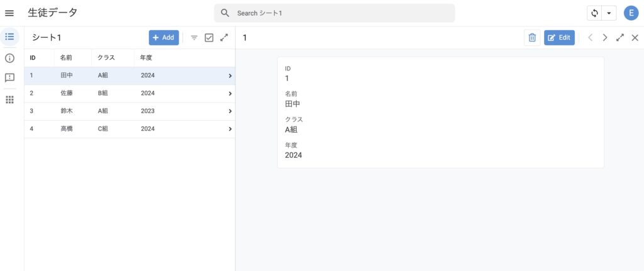
Task: Select the 鈴木 row in the list
Action: coord(126,111)
